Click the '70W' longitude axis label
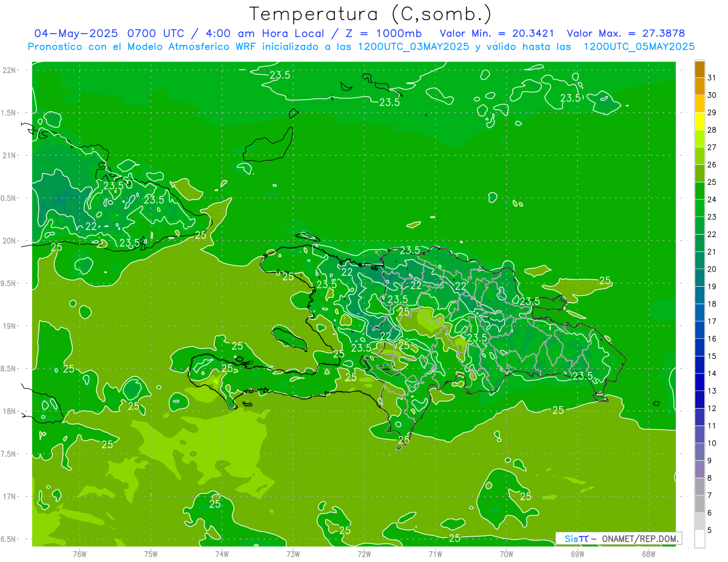 click(507, 554)
